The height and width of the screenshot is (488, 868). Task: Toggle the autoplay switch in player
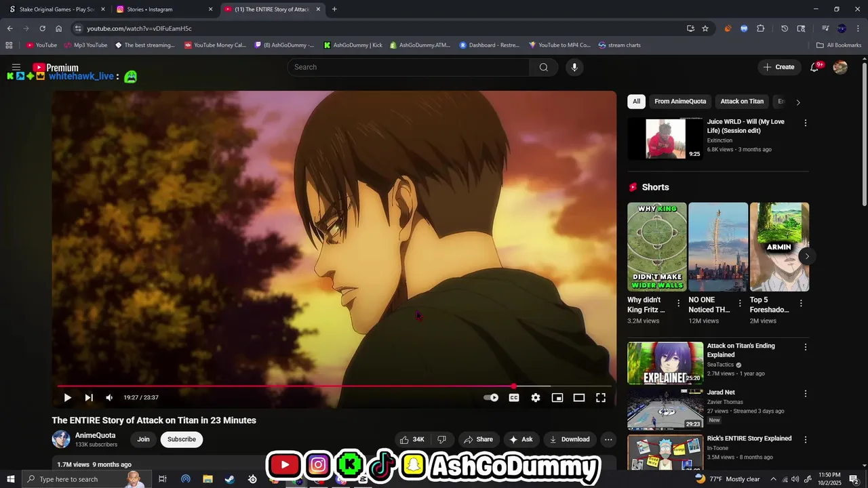coord(491,398)
